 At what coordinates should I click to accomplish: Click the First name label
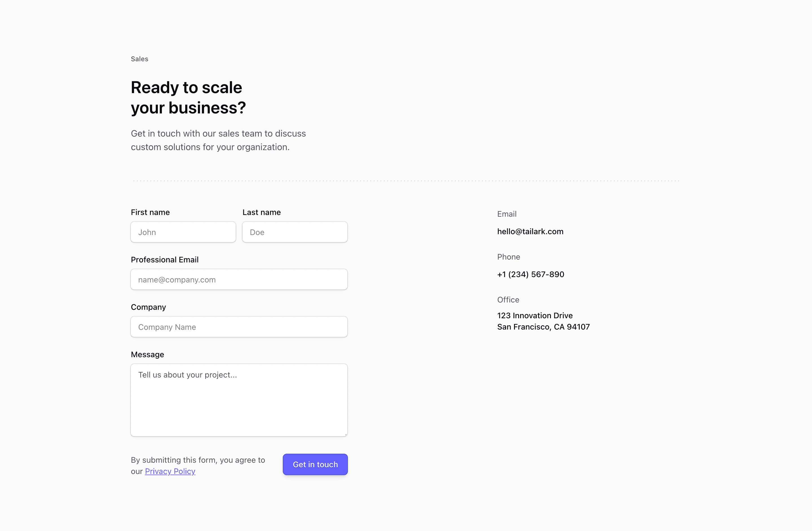coord(150,212)
